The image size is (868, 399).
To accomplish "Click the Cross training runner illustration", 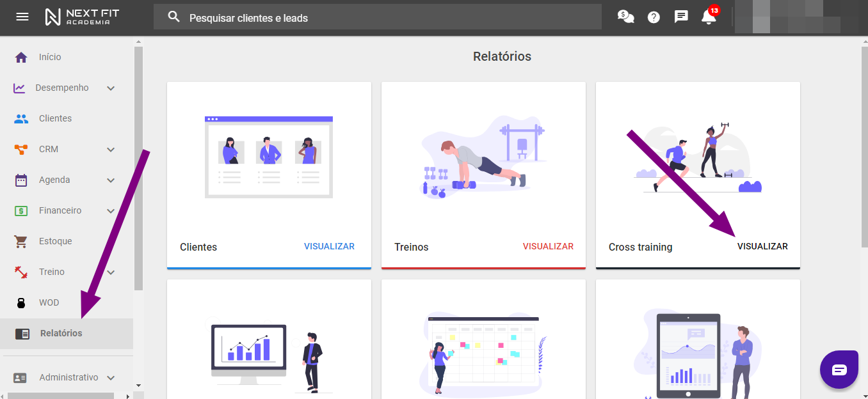I will tap(698, 157).
